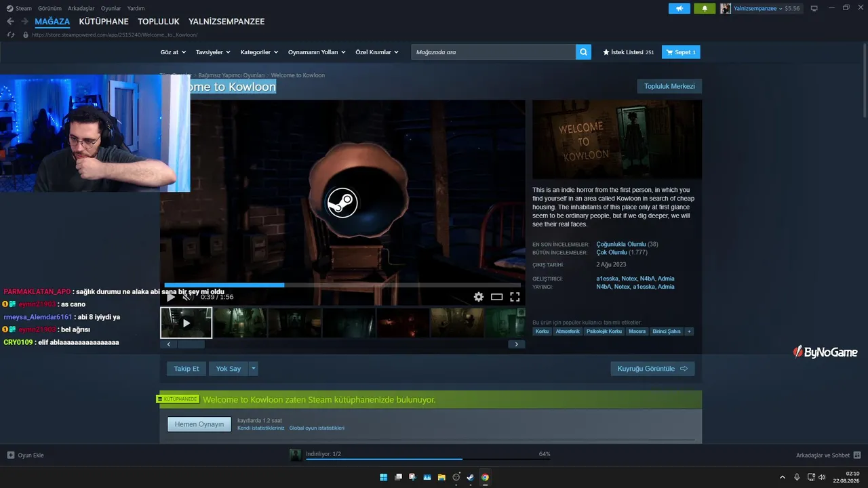Viewport: 868px width, 488px height.
Task: Open File Explorer from taskbar
Action: click(441, 477)
